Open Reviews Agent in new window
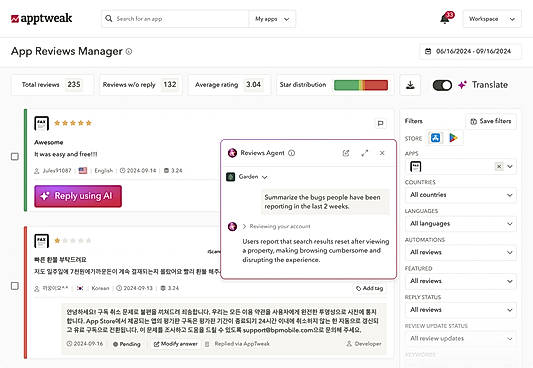The width and height of the screenshot is (533, 368). (346, 153)
